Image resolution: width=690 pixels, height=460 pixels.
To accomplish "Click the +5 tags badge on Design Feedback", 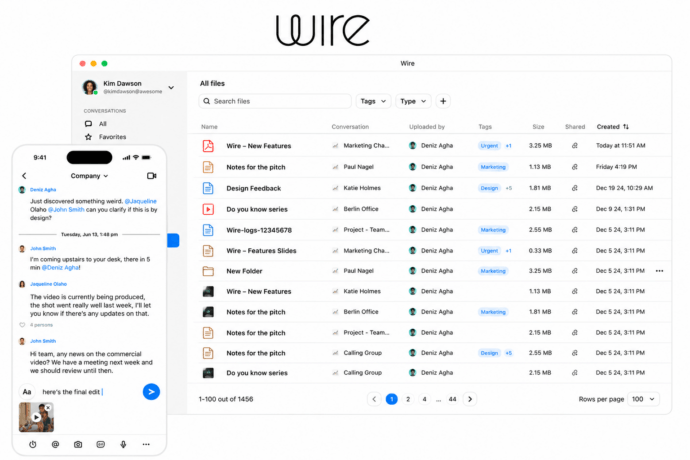I will [509, 188].
